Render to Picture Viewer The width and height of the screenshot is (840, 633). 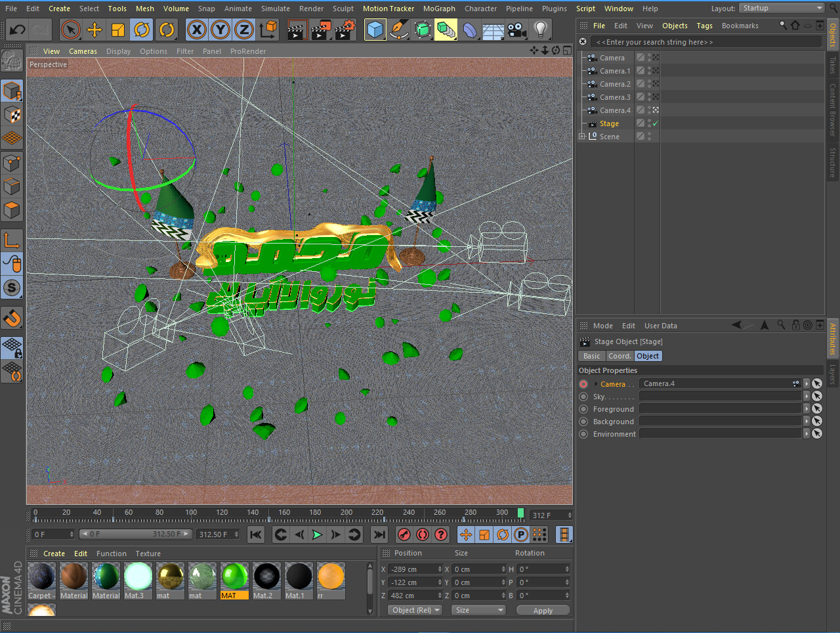click(320, 30)
